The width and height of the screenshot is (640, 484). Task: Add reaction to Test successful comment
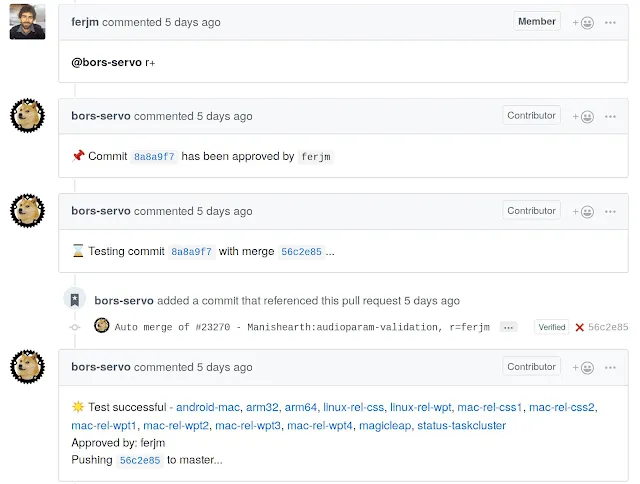pyautogui.click(x=582, y=367)
